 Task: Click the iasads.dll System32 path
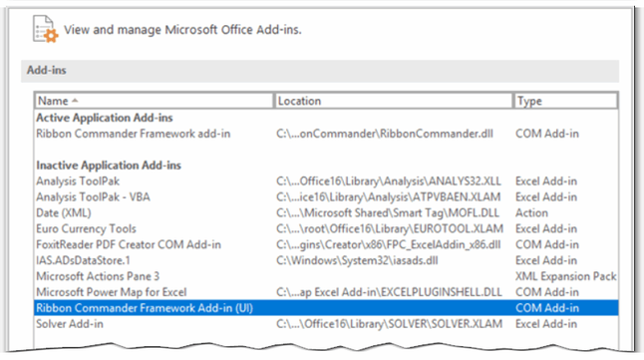pyautogui.click(x=357, y=260)
